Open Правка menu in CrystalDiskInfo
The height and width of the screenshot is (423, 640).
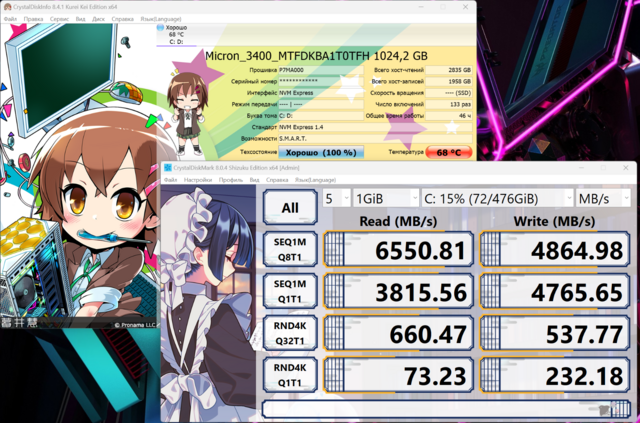(x=33, y=19)
